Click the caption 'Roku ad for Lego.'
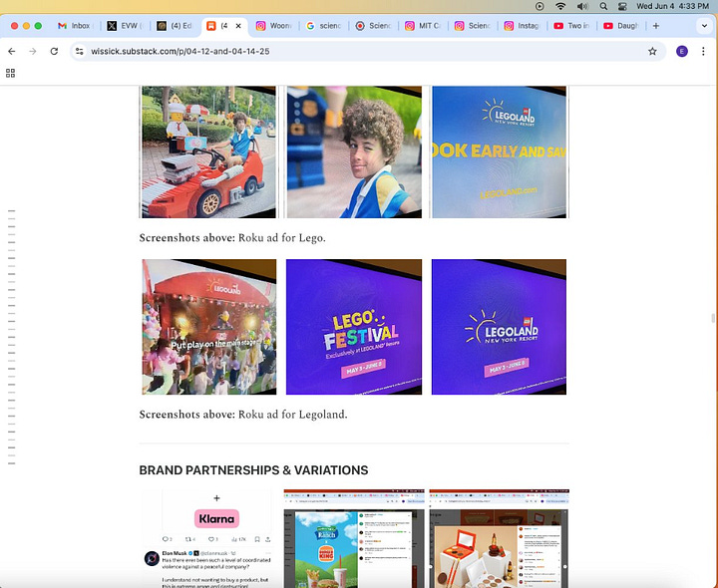The image size is (718, 588). coord(282,238)
